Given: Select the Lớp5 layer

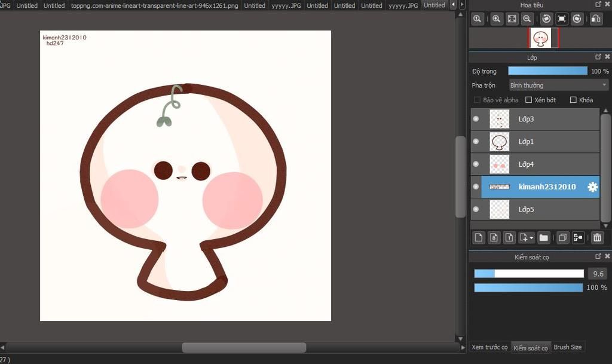Looking at the screenshot, I should click(x=535, y=210).
